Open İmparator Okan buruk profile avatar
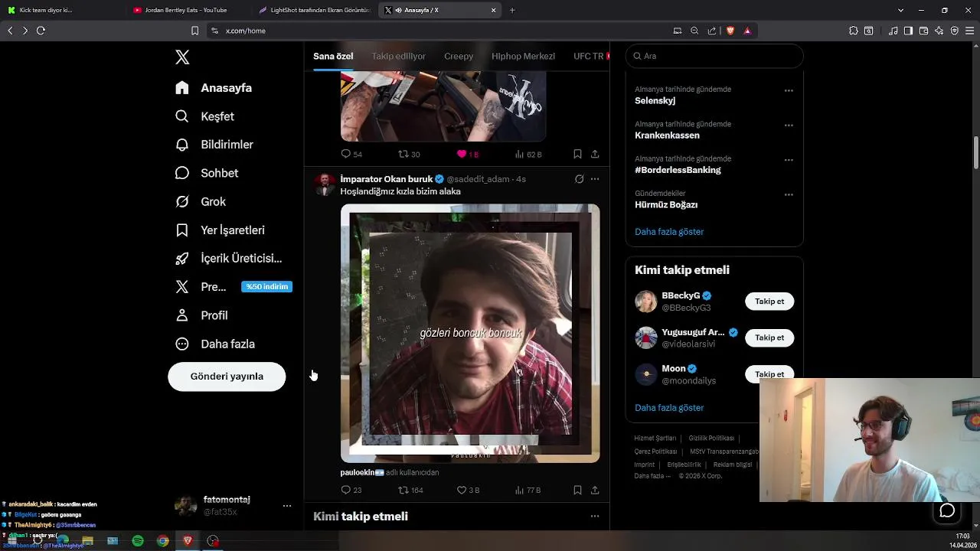This screenshot has height=551, width=980. (x=325, y=184)
